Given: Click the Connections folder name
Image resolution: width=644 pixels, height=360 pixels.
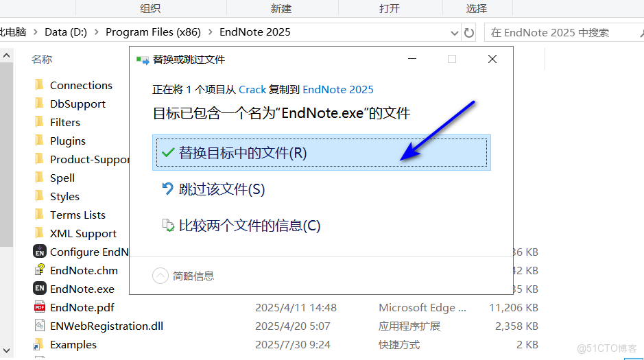Looking at the screenshot, I should (x=82, y=85).
